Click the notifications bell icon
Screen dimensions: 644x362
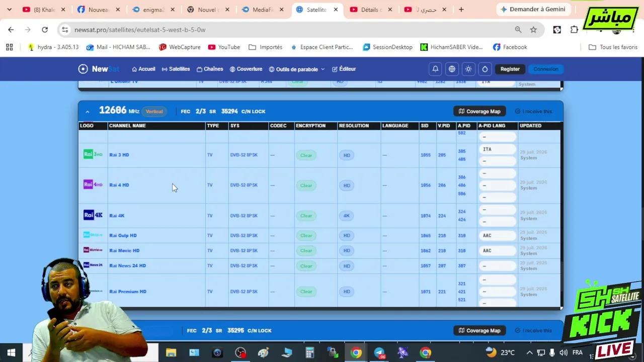435,69
